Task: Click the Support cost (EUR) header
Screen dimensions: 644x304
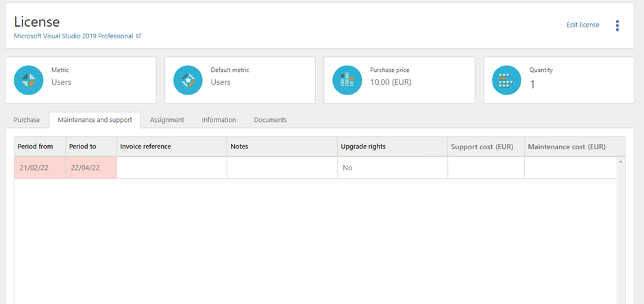Action: pos(486,147)
